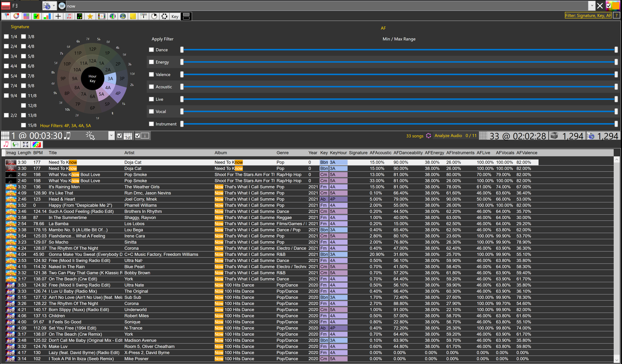Sort by the Artist column header

tap(129, 153)
